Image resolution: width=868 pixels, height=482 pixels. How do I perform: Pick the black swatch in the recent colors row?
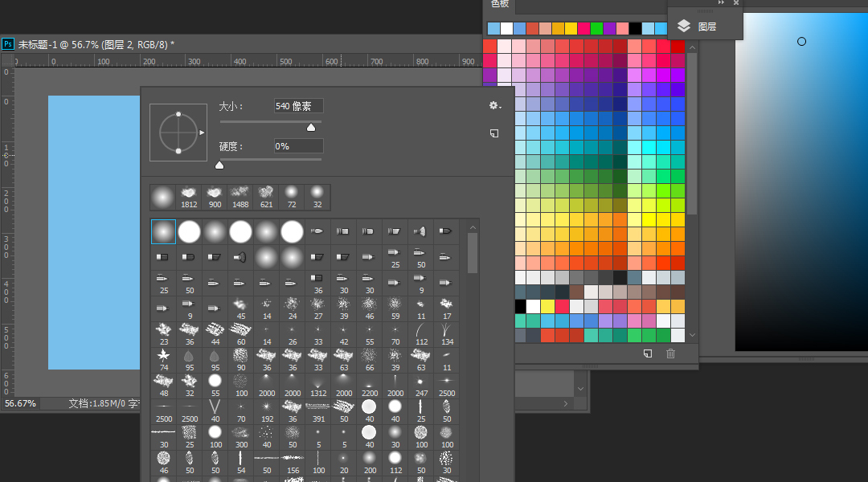[x=635, y=28]
